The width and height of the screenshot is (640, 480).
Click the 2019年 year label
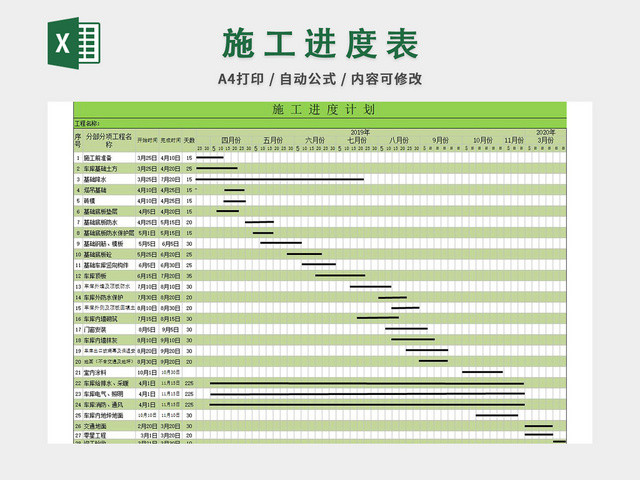360,132
